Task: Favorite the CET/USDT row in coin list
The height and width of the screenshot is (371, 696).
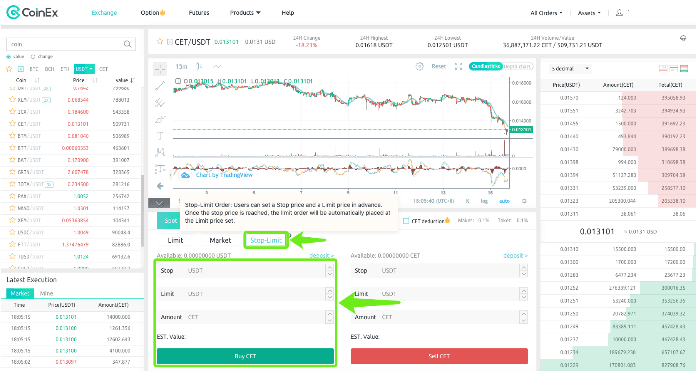Action: click(12, 124)
